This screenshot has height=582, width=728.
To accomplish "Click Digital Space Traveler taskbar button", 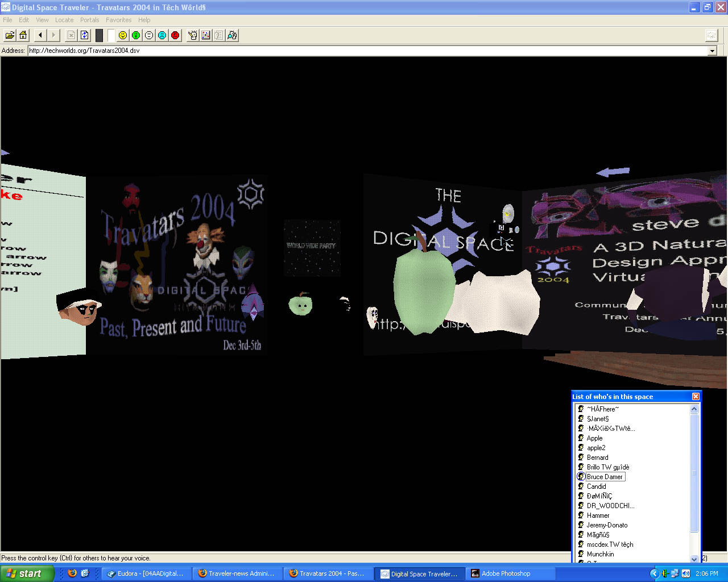I will (x=419, y=573).
